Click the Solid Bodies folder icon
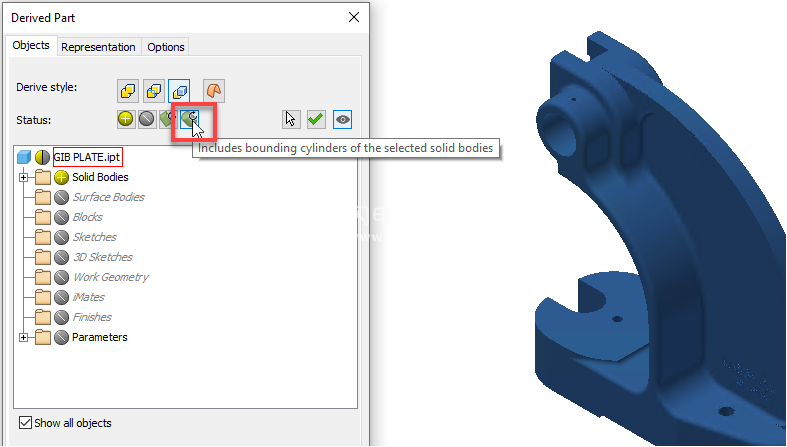 pos(43,177)
